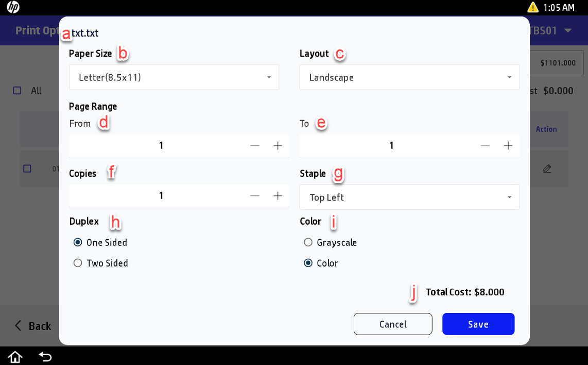Viewport: 588px width, 365px height.
Task: Click minus on the To page field
Action: (485, 146)
